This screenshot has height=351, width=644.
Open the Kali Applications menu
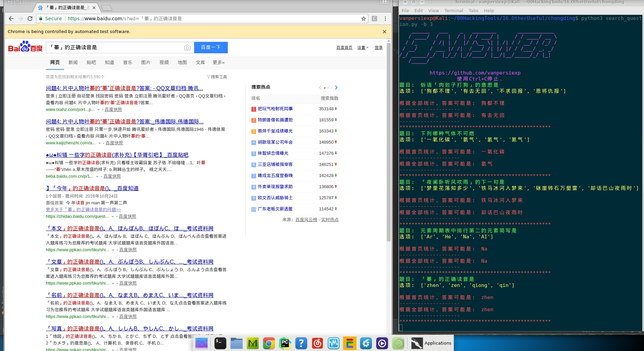431,343
